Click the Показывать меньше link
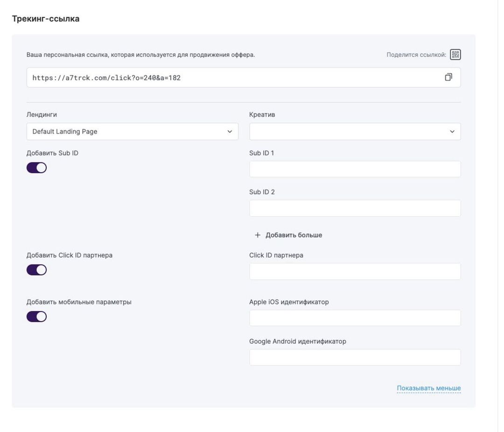This screenshot has height=432, width=504. tap(429, 388)
